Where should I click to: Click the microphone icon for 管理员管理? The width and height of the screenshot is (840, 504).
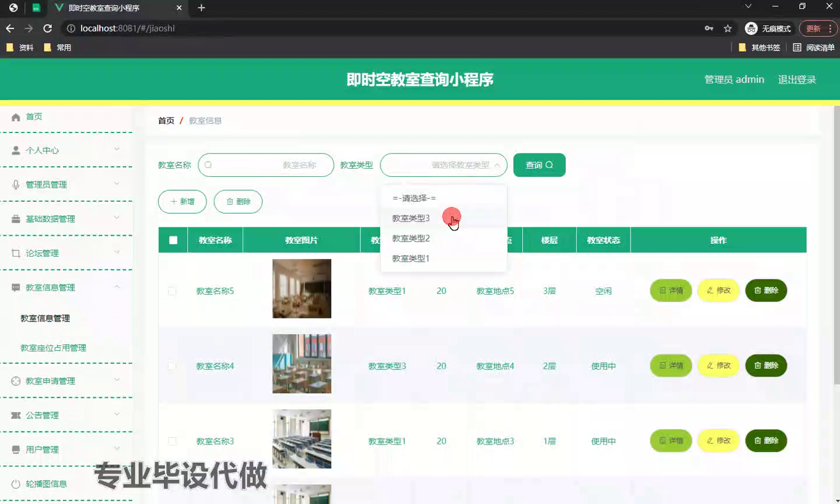pyautogui.click(x=16, y=185)
